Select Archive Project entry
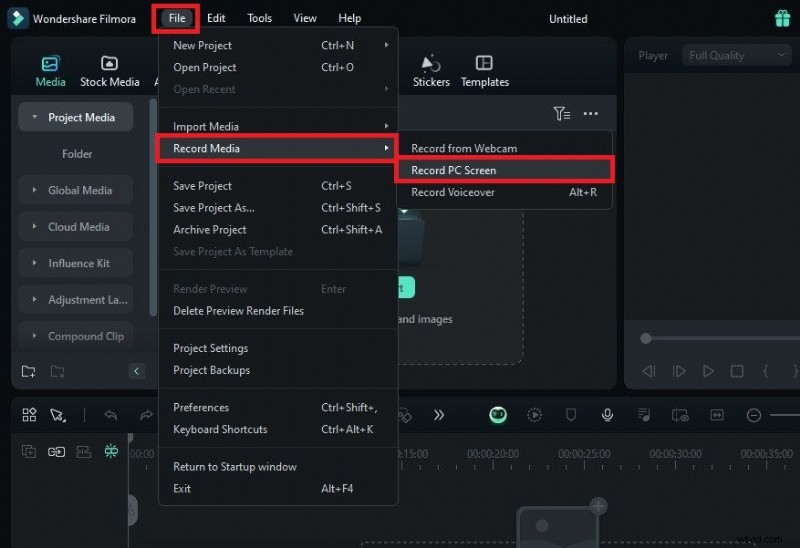800x548 pixels. tap(278, 230)
